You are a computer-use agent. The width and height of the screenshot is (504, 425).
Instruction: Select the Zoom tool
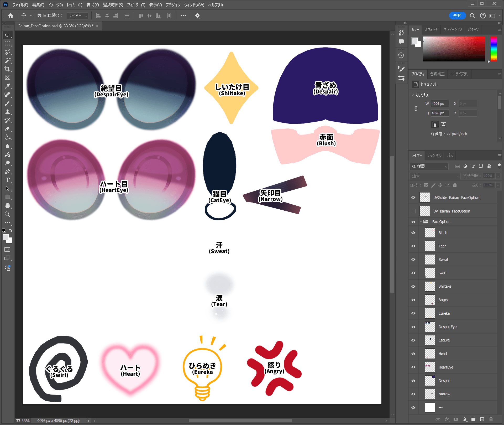coord(7,214)
